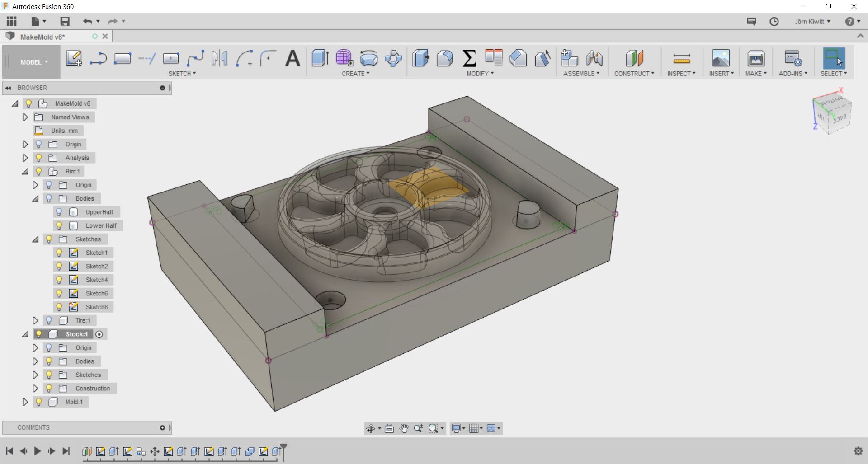
Task: Show the UpperHalf body
Action: click(x=59, y=212)
